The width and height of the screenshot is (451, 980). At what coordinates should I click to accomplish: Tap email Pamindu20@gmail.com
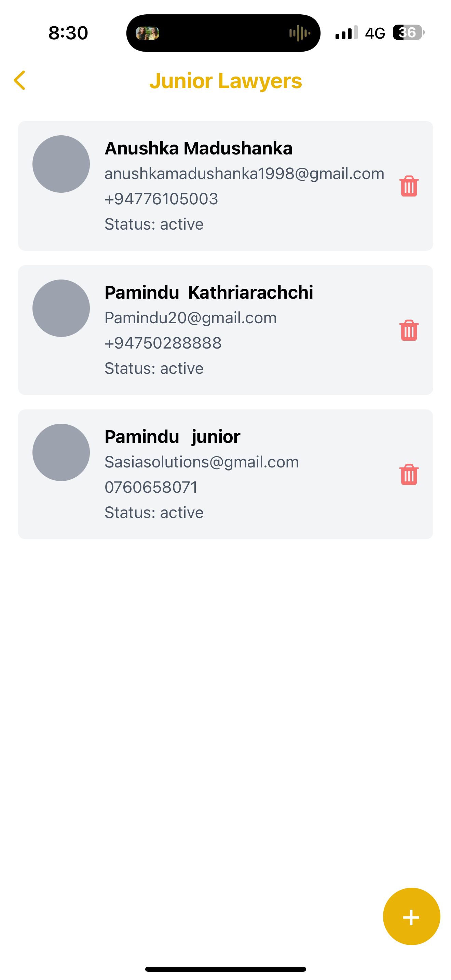tap(191, 318)
